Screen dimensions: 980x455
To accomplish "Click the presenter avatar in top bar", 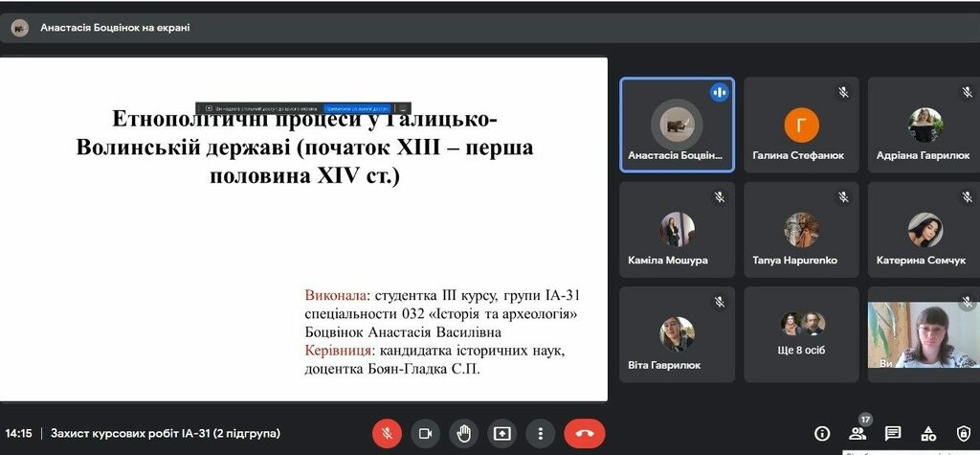I will coord(20,28).
